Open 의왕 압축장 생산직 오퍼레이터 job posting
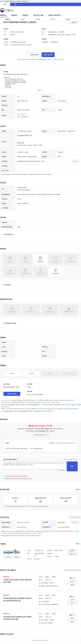The image size is (81, 644). pos(18,618)
